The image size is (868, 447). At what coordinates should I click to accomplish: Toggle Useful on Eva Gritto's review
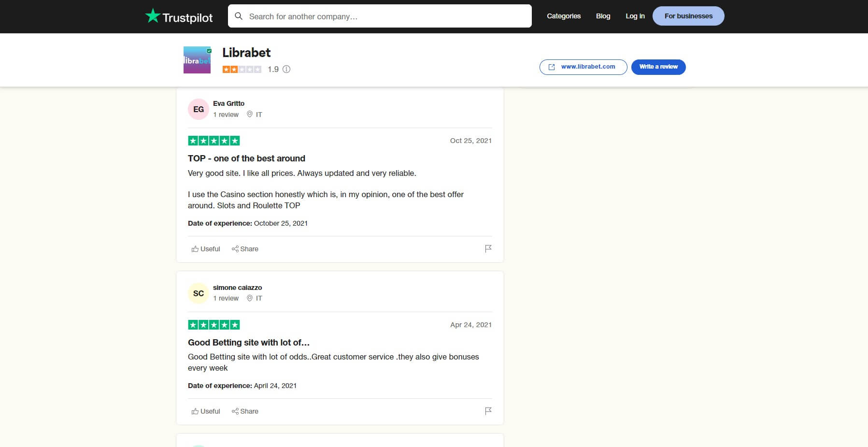pyautogui.click(x=205, y=248)
